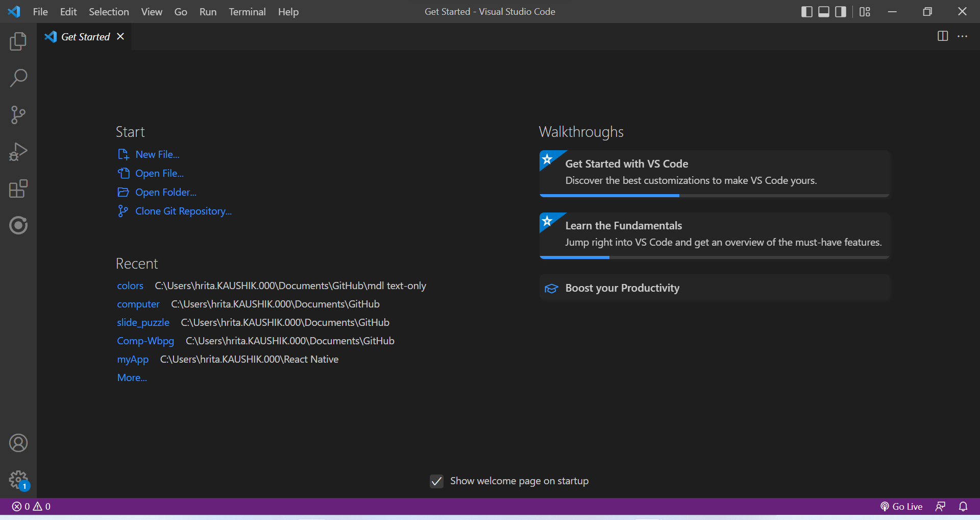980x520 pixels.
Task: Select the Search icon in activity bar
Action: coord(18,78)
